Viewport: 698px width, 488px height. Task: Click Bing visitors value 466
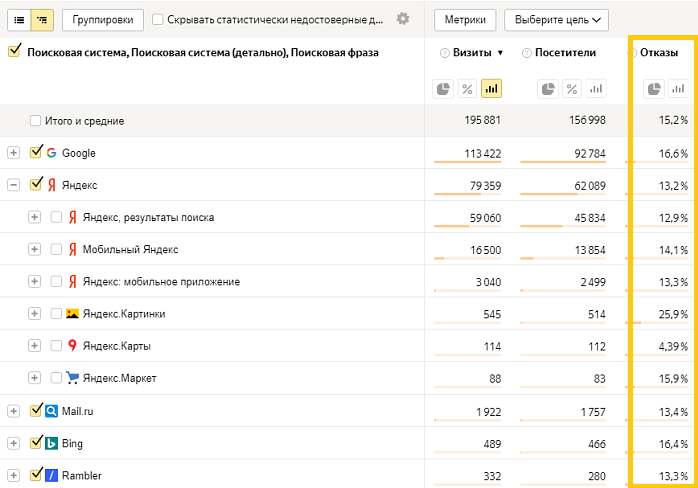(597, 444)
